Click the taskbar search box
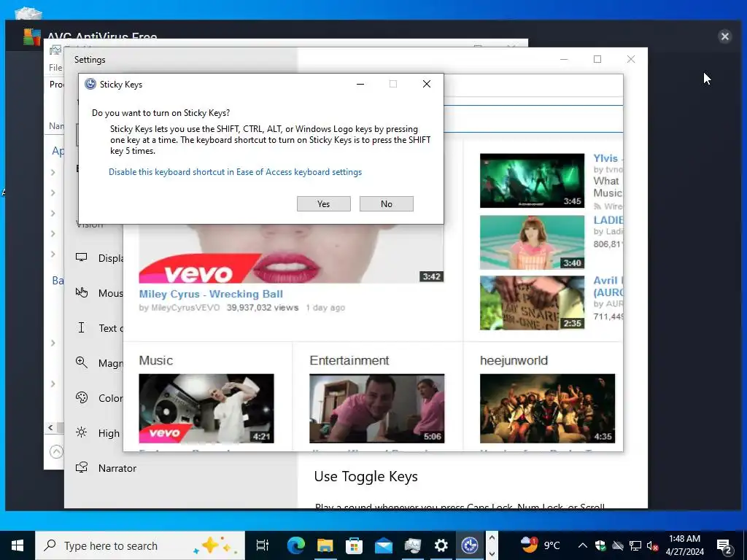Viewport: 747px width, 560px height. [140, 545]
